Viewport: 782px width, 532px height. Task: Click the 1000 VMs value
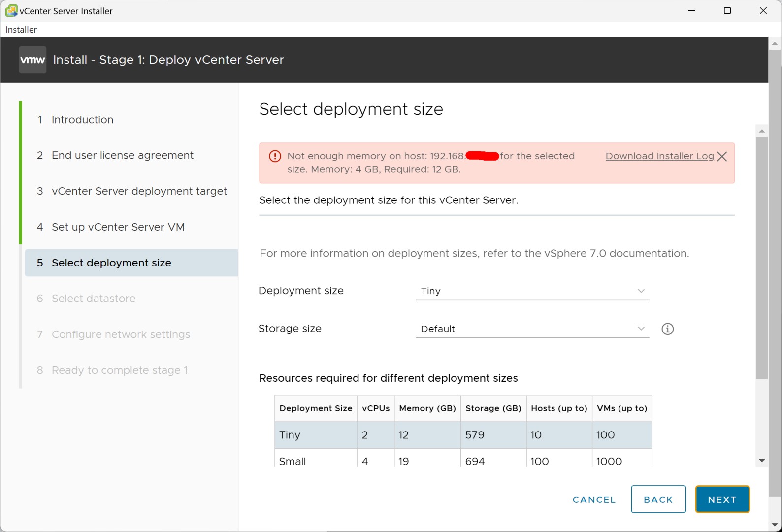(x=609, y=462)
